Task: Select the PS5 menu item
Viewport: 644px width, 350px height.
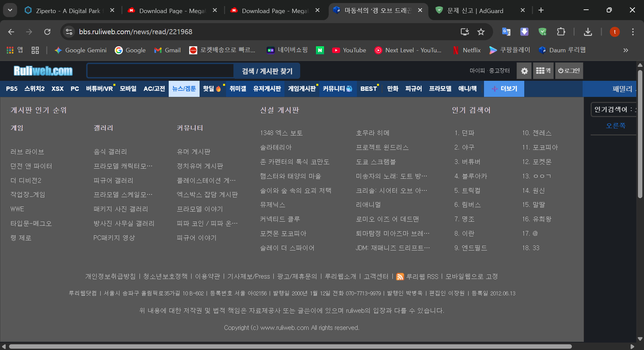Action: [x=12, y=89]
